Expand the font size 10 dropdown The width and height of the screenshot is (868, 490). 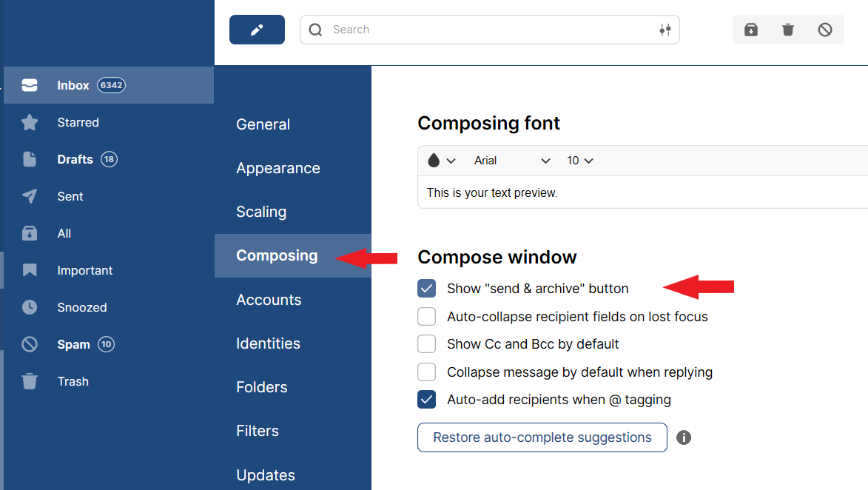tap(580, 161)
